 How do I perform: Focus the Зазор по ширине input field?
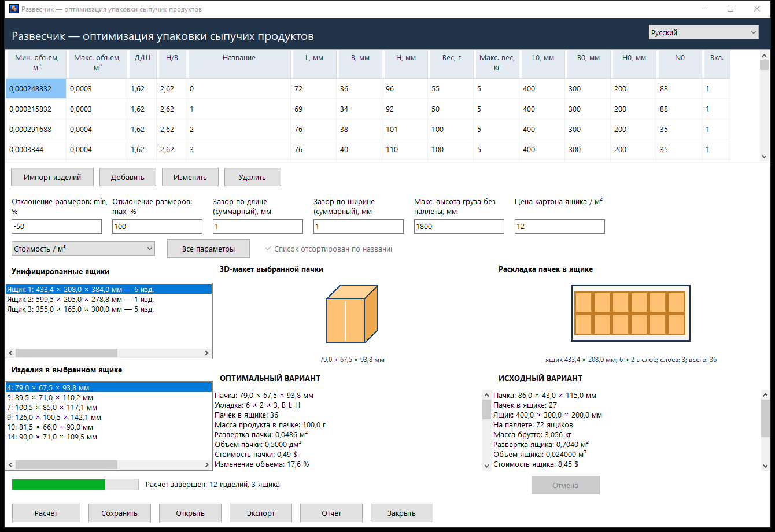pos(359,226)
